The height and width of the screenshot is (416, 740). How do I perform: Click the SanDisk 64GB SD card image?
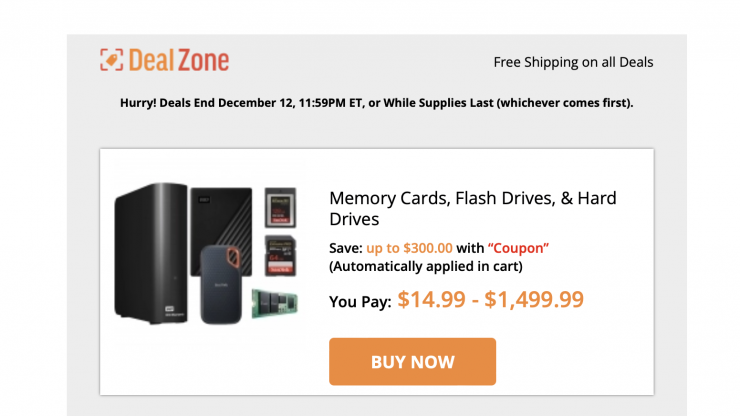click(x=279, y=255)
